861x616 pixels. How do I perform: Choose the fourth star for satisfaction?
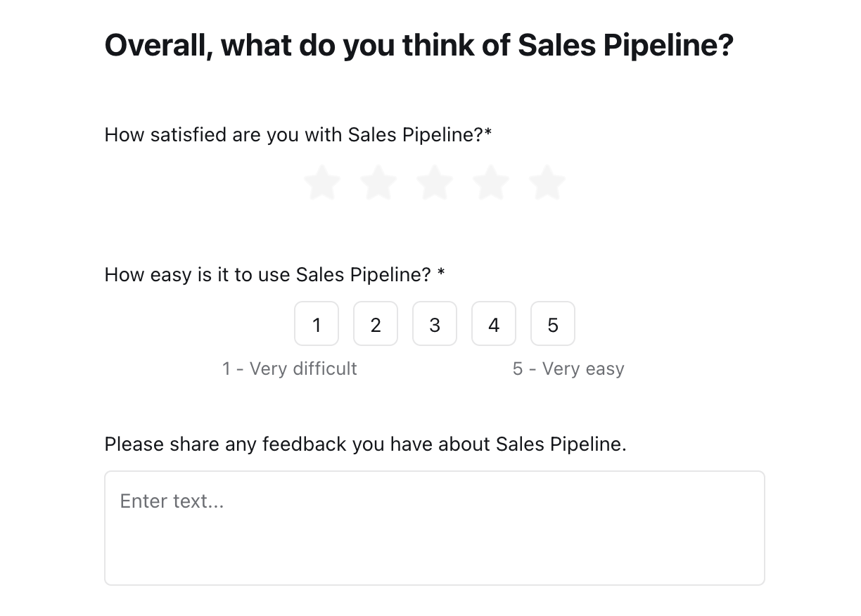(x=491, y=183)
